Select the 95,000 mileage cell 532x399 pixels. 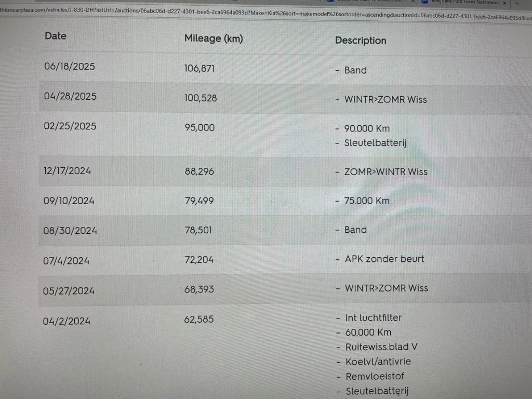pyautogui.click(x=199, y=127)
